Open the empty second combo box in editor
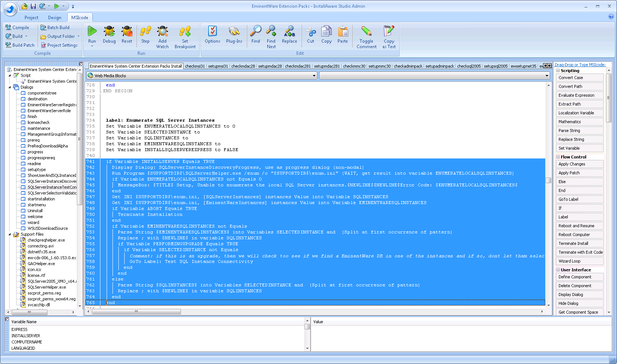The width and height of the screenshot is (617, 364). pos(435,76)
